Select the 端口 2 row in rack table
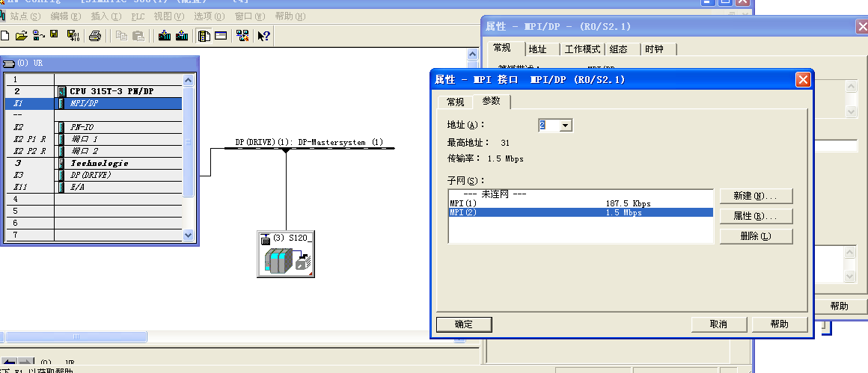 [94, 152]
